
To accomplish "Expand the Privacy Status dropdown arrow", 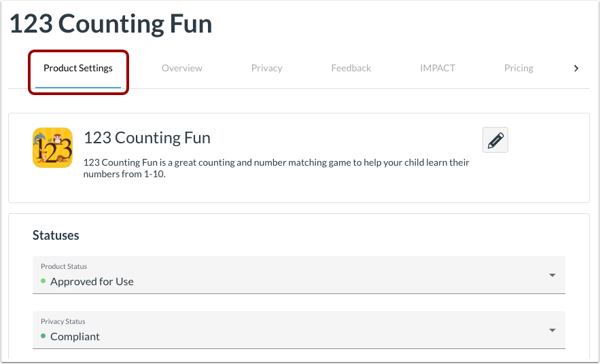I will click(552, 330).
